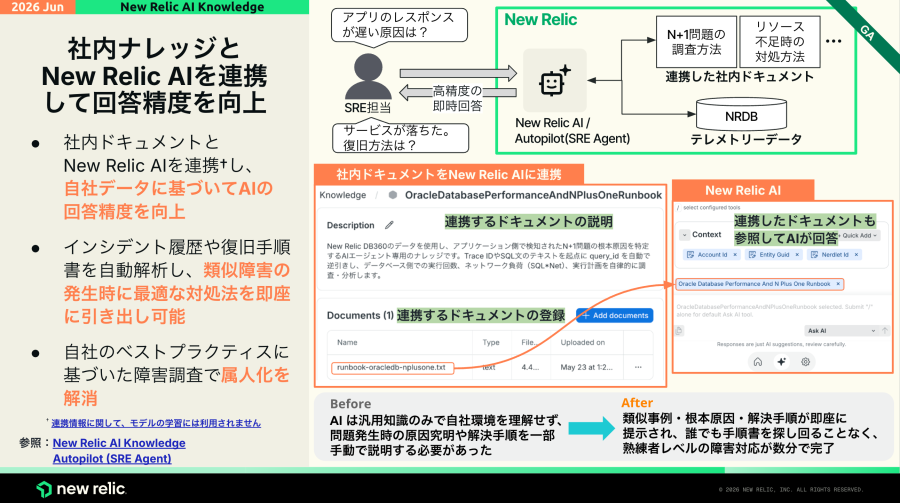Click the AI sparkle icon in bottom bar
900x503 pixels.
(781, 362)
